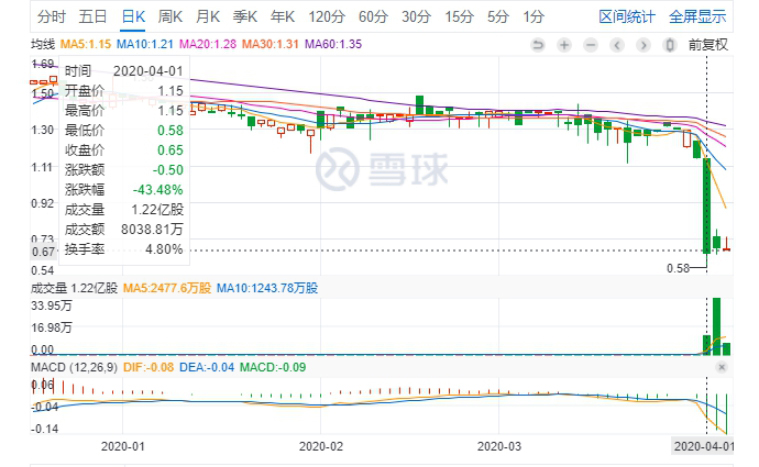Click the MA5:1.15 legend entry
Viewport: 759px width, 467px height.
[86, 45]
